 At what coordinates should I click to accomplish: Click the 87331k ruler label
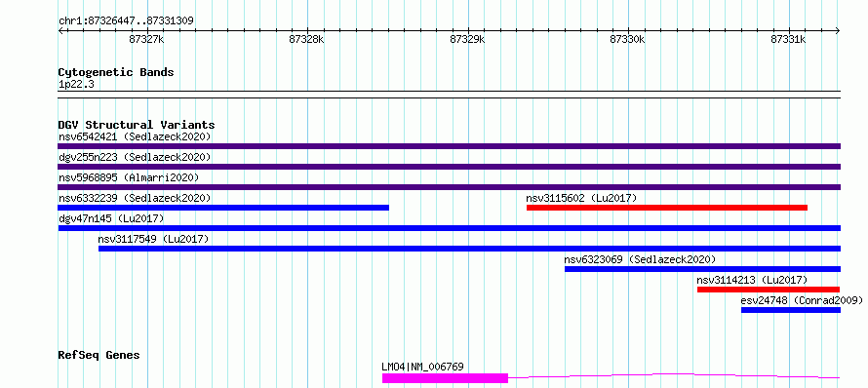(x=788, y=39)
